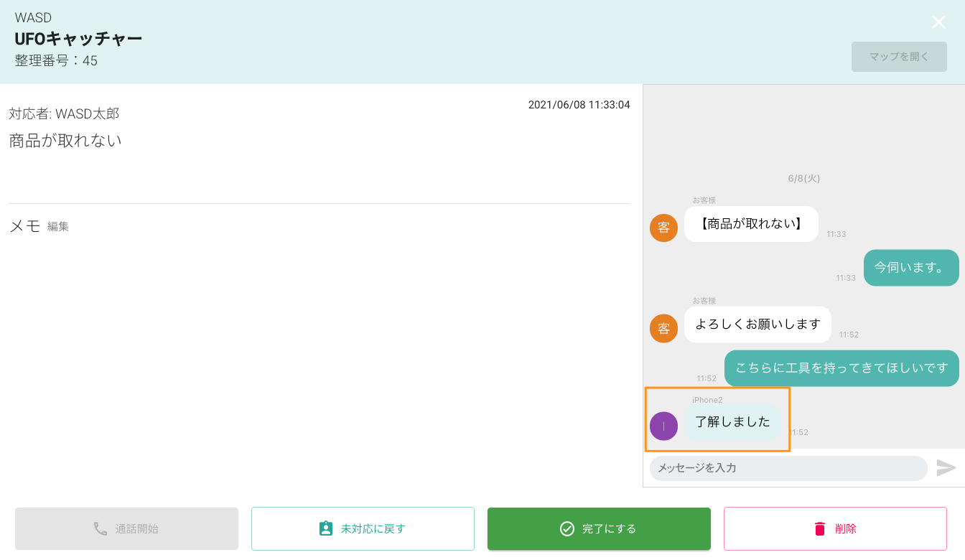Image resolution: width=965 pixels, height=560 pixels.
Task: Close the UFOキャッチャー detail panel
Action: click(938, 22)
